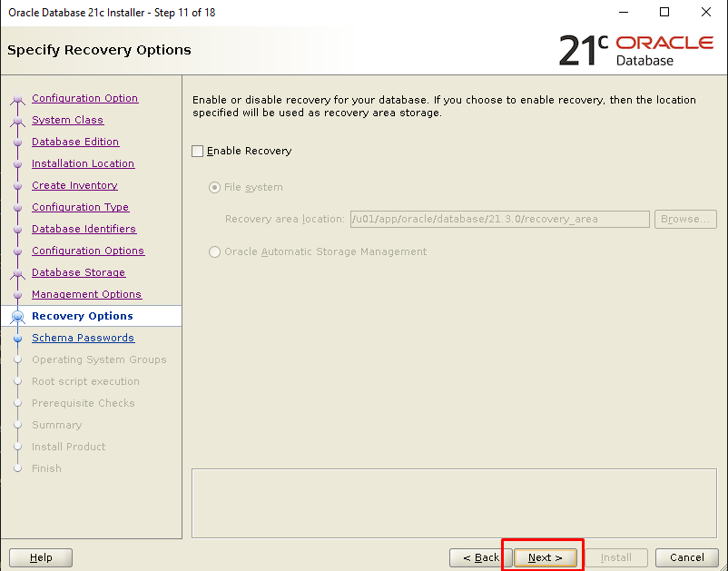Click the Recovery Options current step icon
Screen dimensions: 728x571
coord(17,317)
